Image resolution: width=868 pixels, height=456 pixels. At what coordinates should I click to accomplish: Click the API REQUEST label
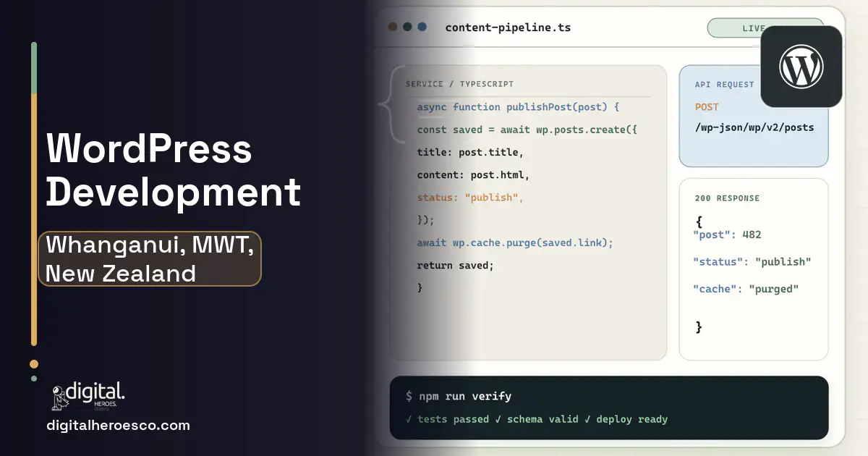pos(724,85)
